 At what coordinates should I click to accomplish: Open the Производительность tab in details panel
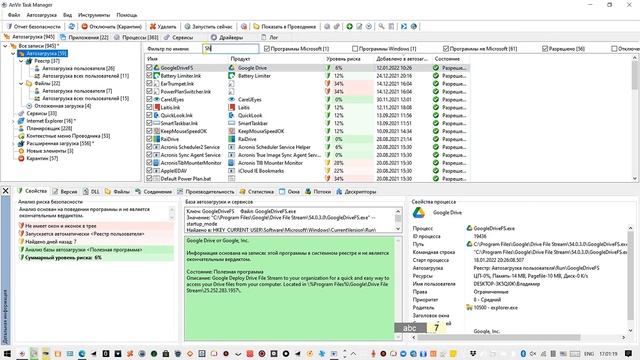(x=206, y=191)
